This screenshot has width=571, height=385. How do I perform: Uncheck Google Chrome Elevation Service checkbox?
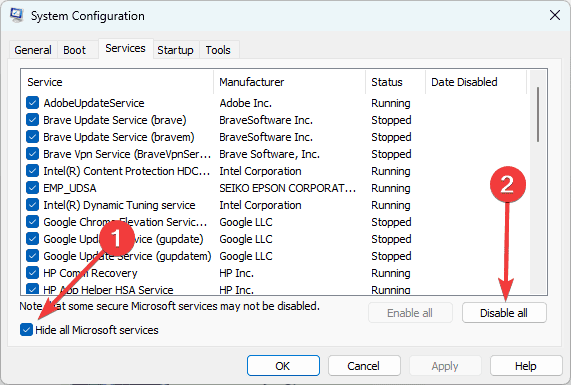[32, 222]
